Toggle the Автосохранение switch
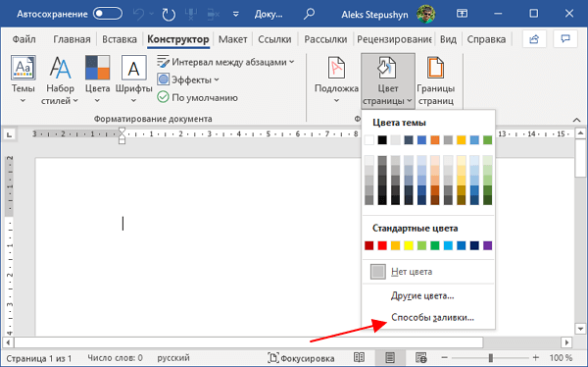 click(x=108, y=14)
